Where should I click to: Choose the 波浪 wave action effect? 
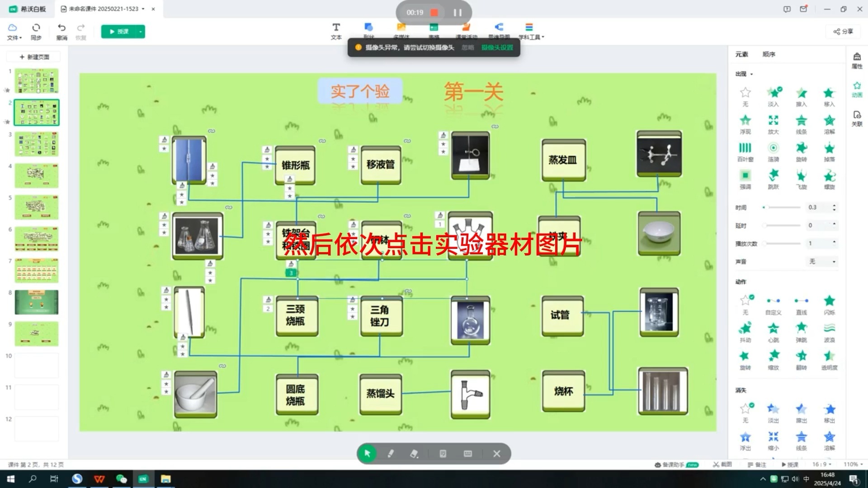[x=829, y=333]
